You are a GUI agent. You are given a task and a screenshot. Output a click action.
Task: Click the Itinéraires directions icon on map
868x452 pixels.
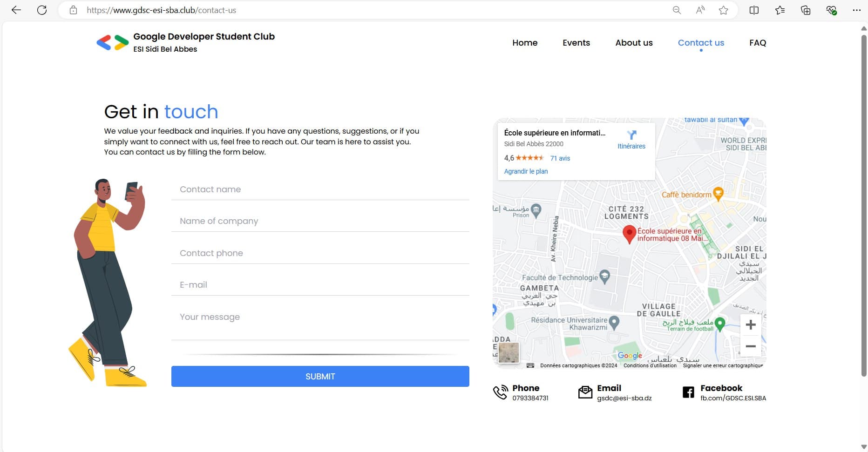pos(631,135)
